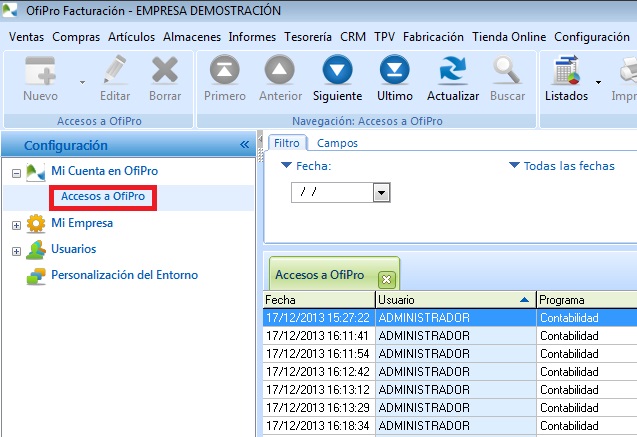The height and width of the screenshot is (437, 637).
Task: Expand the Listados dropdown arrow
Action: [598, 82]
